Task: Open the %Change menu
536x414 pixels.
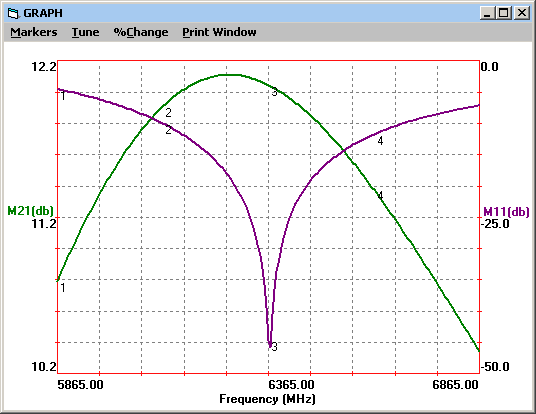Action: click(x=141, y=32)
